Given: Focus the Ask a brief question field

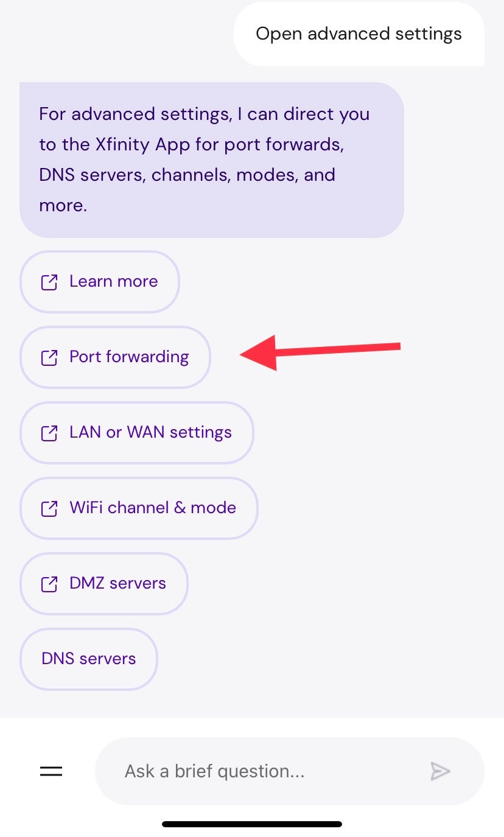Looking at the screenshot, I should click(x=290, y=771).
